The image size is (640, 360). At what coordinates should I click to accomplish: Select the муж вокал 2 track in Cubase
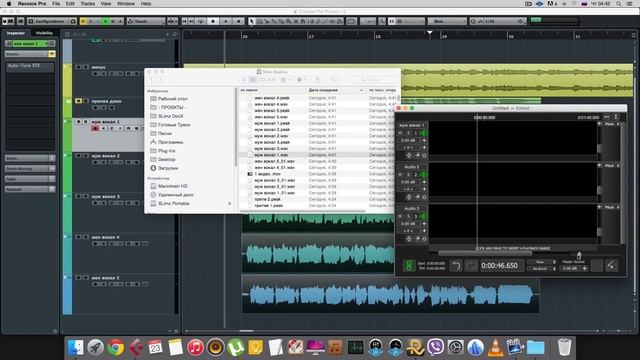click(x=105, y=156)
